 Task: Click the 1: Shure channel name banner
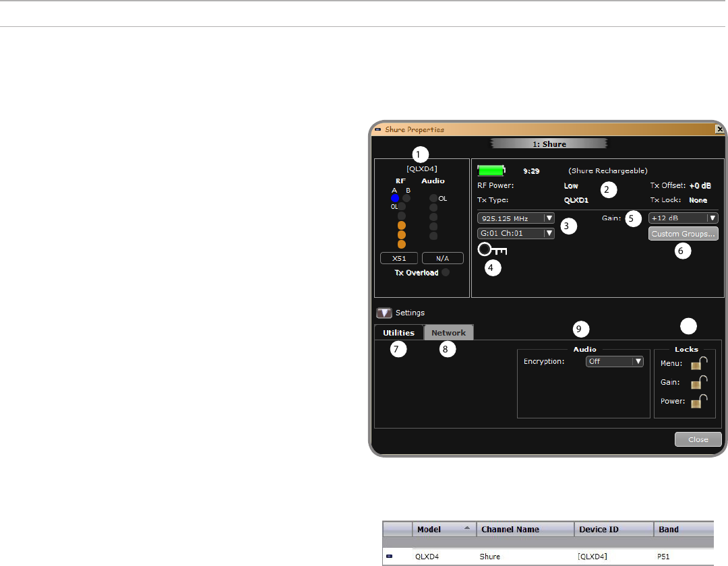coord(549,144)
